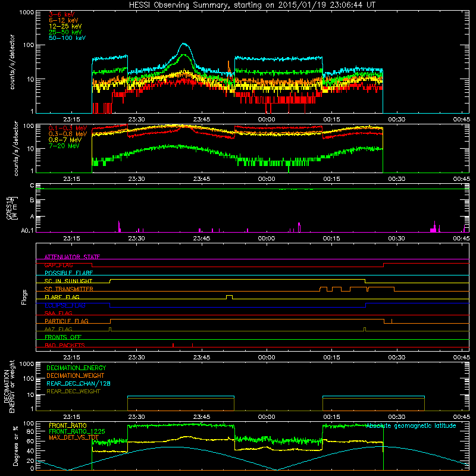
Task: Click the 0.8-7 MeV legend label
Action: (65, 140)
